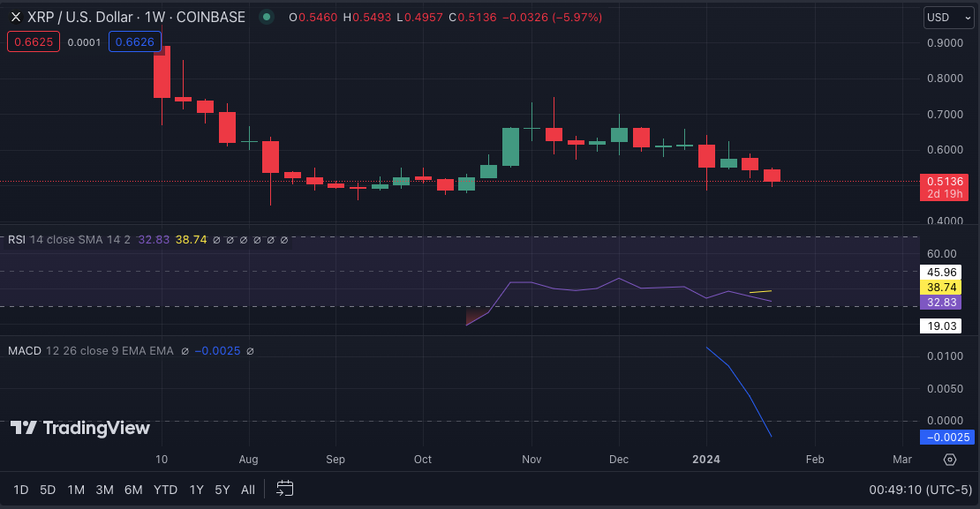Select the 5Y time range
Screen dimensions: 980x509
click(x=222, y=490)
